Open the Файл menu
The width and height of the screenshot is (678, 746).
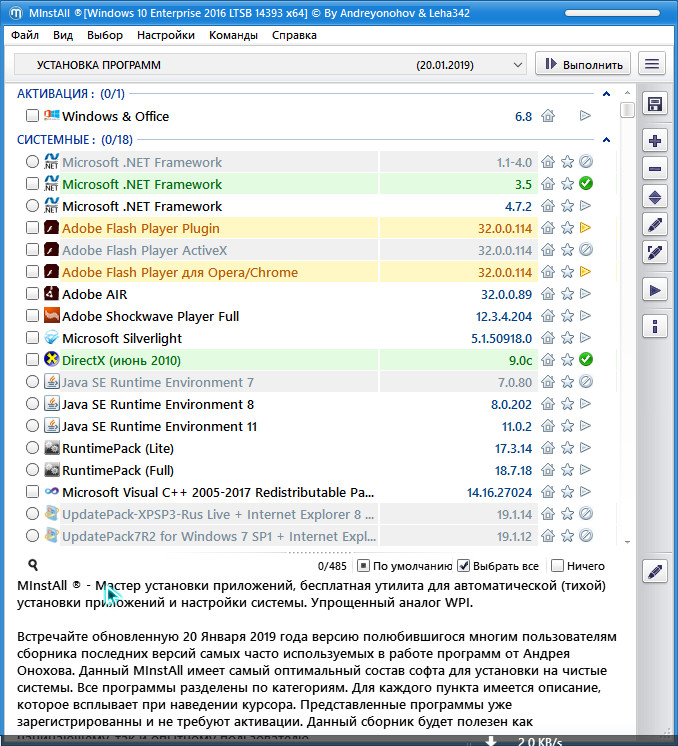(x=25, y=35)
